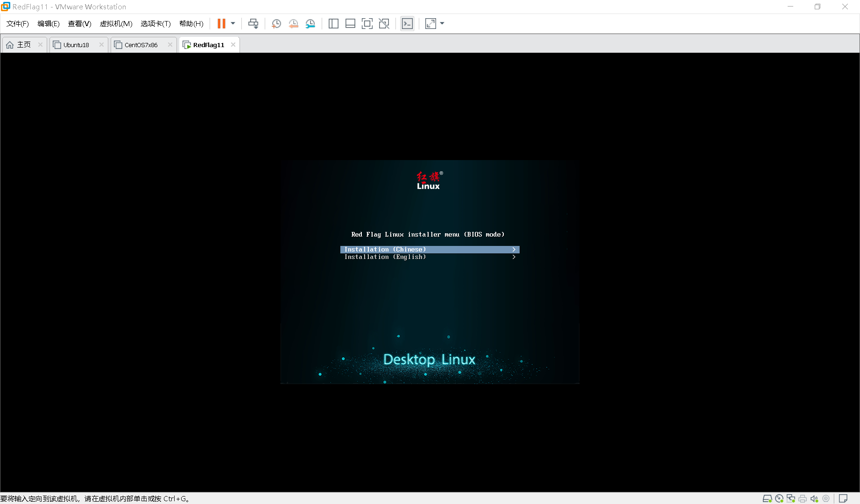This screenshot has height=504, width=860.
Task: Close the RedFlag11 tab
Action: 233,45
